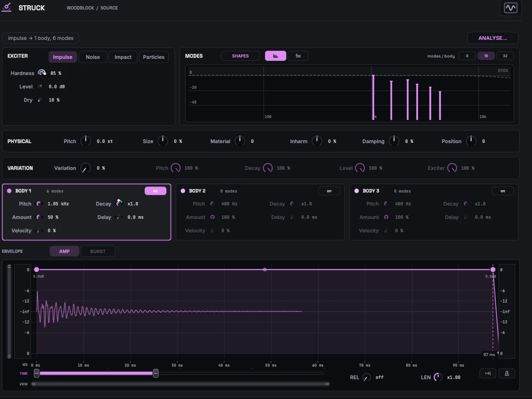
Task: Click the Damping knob
Action: tap(394, 141)
